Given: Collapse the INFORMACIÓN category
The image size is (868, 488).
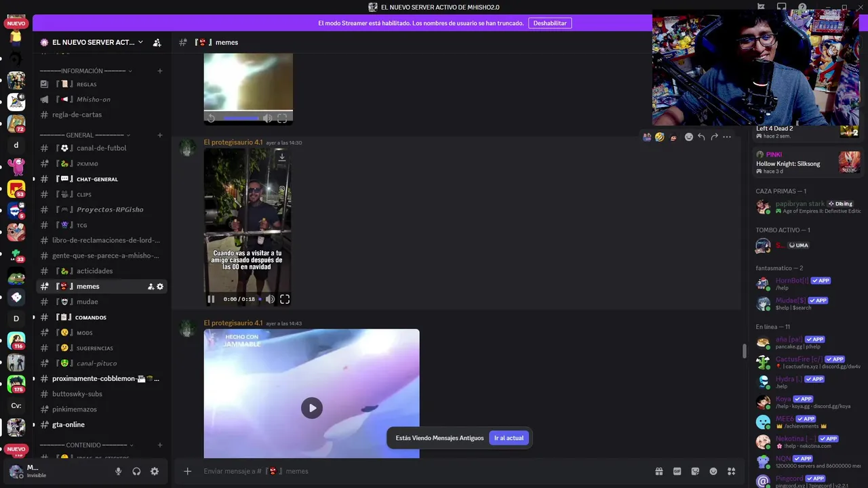Looking at the screenshot, I should click(x=85, y=71).
